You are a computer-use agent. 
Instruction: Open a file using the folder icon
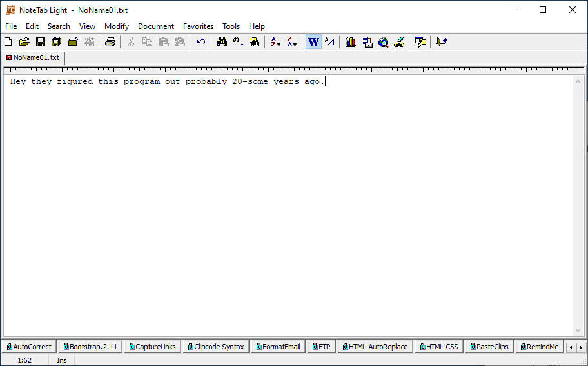[24, 42]
